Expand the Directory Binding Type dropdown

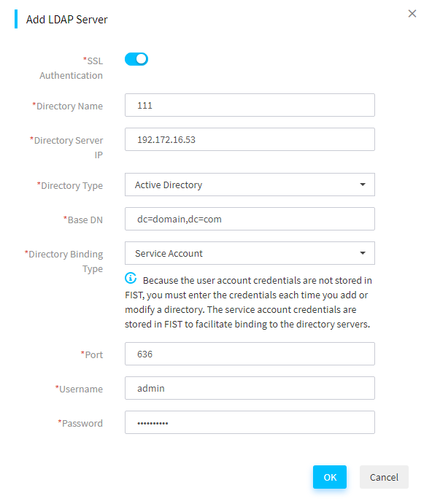pyautogui.click(x=250, y=253)
